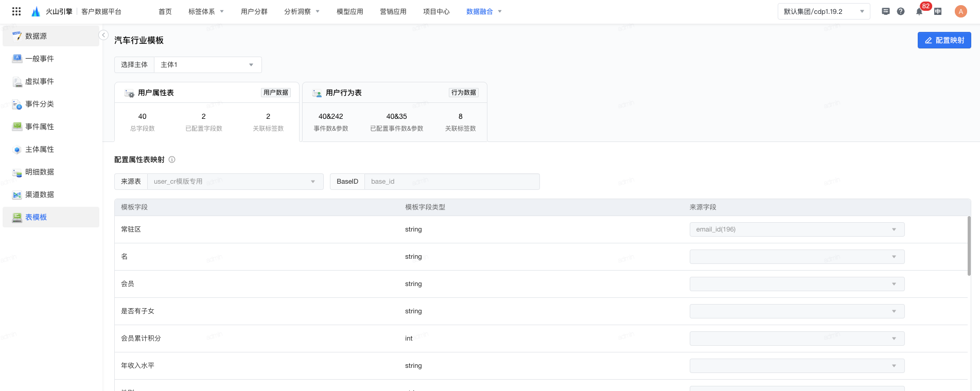Open source field dropdown for 会员累计积分
Image resolution: width=980 pixels, height=391 pixels.
(x=797, y=339)
